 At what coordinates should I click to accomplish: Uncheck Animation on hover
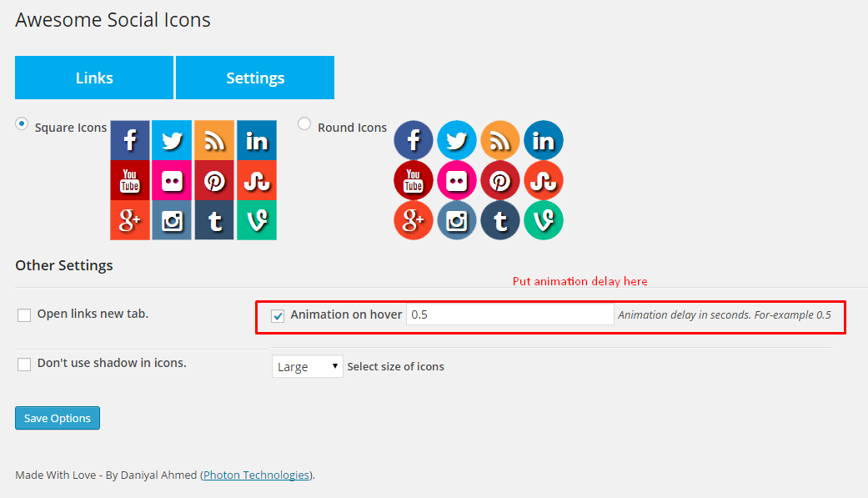pos(276,315)
